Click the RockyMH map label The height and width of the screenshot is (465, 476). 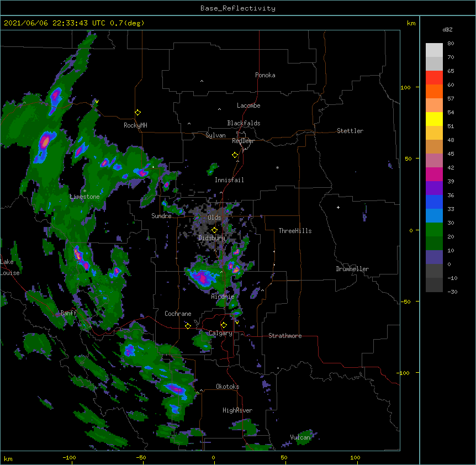pyautogui.click(x=135, y=125)
